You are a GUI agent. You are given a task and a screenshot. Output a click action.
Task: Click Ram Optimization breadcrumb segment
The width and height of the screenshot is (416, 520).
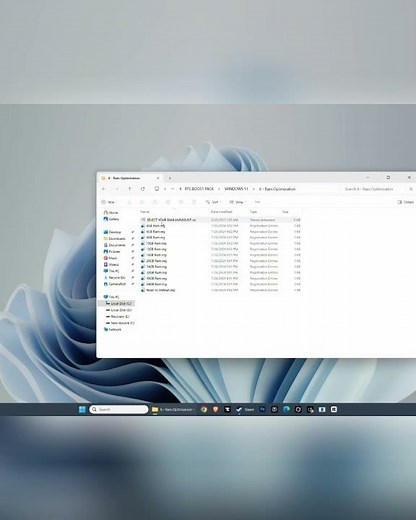pyautogui.click(x=277, y=189)
